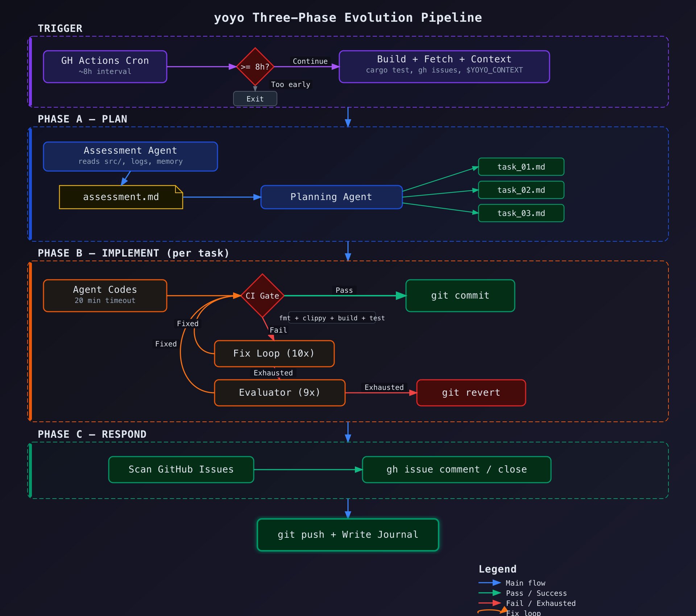
Task: Click the 'Pass' edge label
Action: [x=344, y=290]
